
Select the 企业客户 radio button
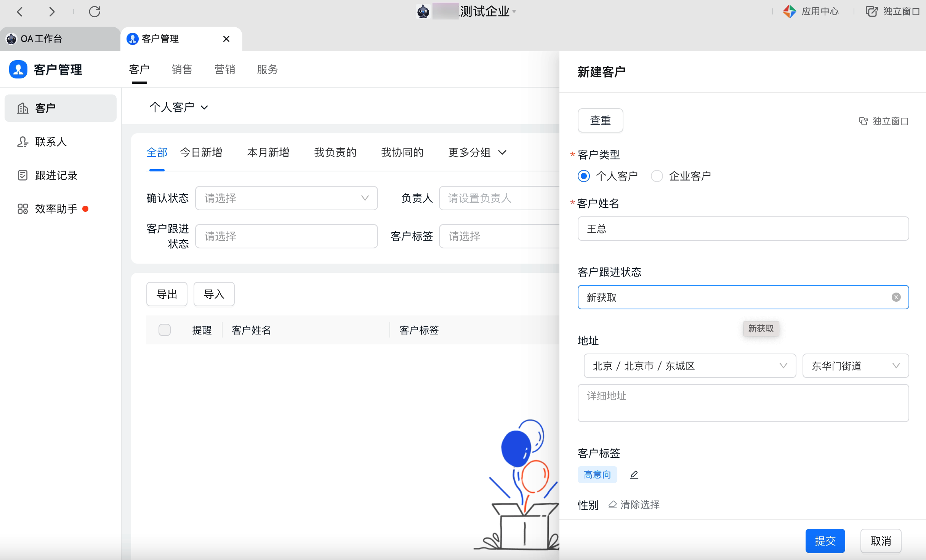click(x=657, y=176)
